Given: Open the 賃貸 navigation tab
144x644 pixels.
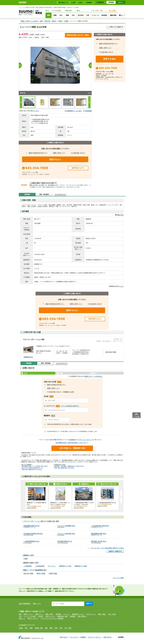Looking at the screenshot, I should click(x=49, y=15).
